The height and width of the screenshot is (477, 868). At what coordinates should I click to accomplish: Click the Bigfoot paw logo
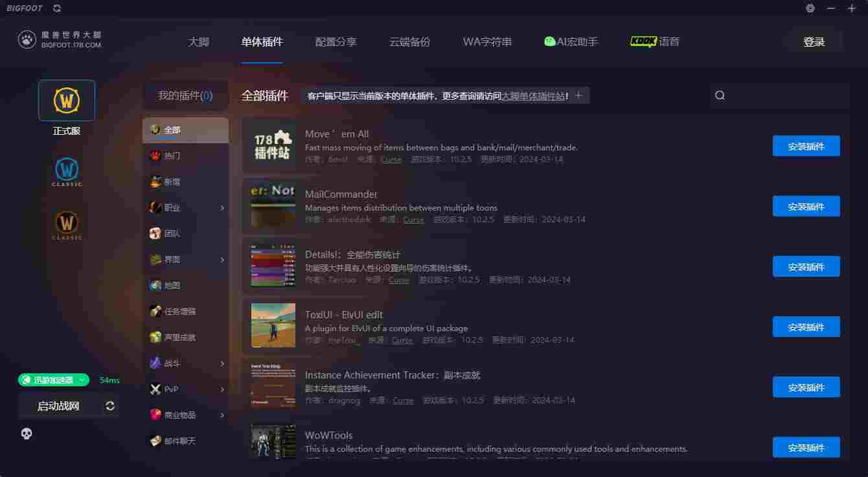point(27,40)
